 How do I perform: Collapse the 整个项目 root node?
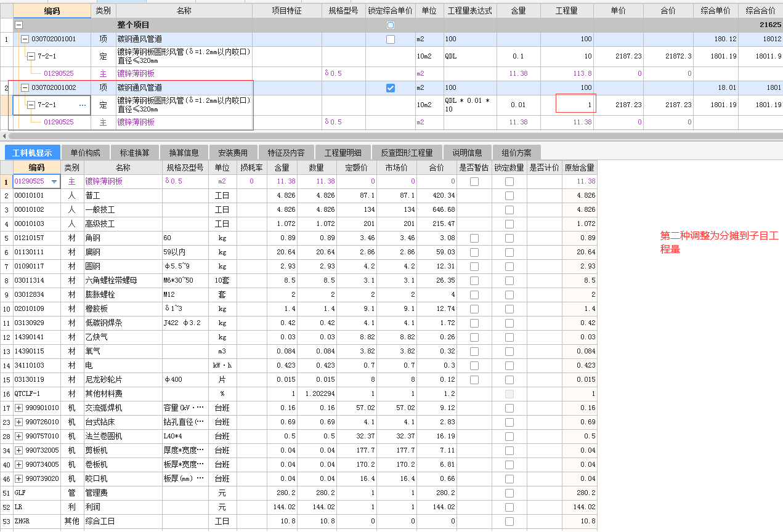click(x=18, y=25)
